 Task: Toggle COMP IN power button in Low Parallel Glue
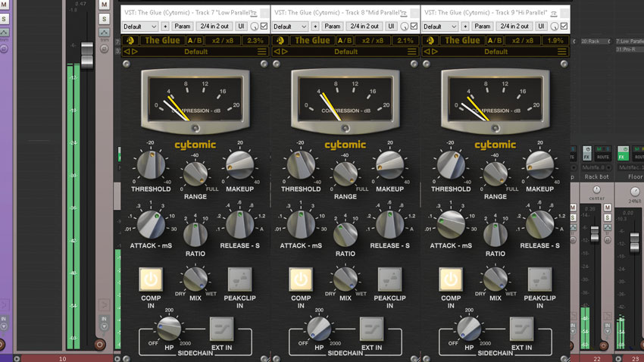click(x=151, y=279)
